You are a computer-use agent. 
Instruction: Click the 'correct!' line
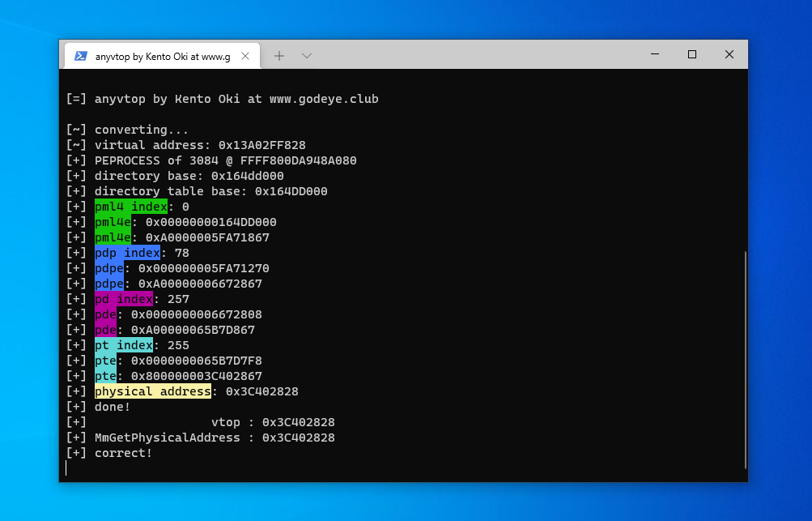click(109, 453)
